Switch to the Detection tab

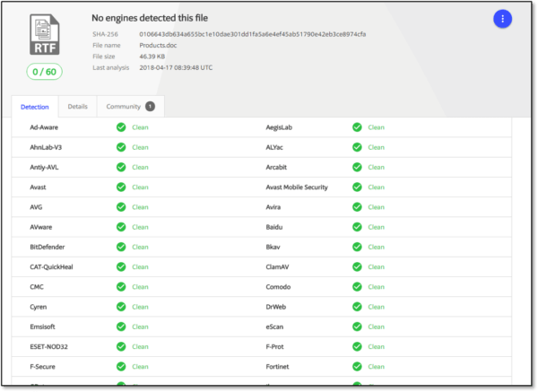[35, 107]
